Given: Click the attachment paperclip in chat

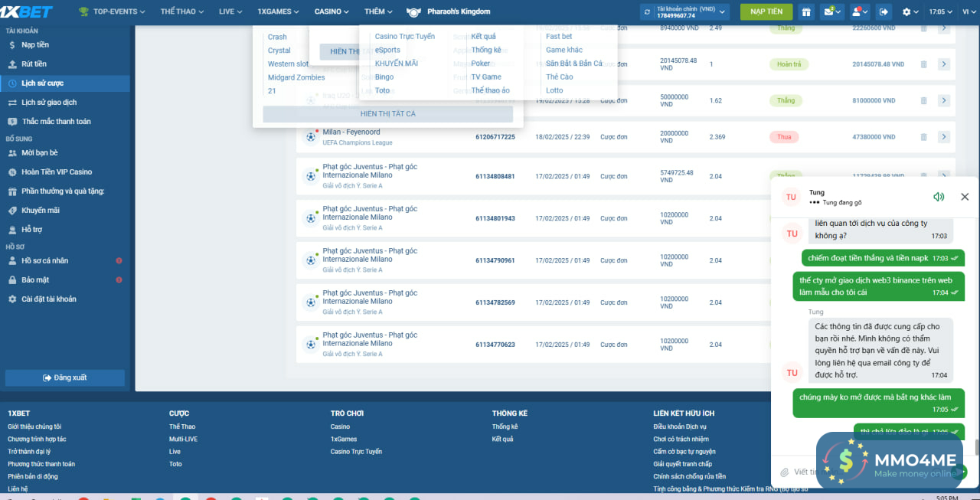Looking at the screenshot, I should (x=784, y=472).
